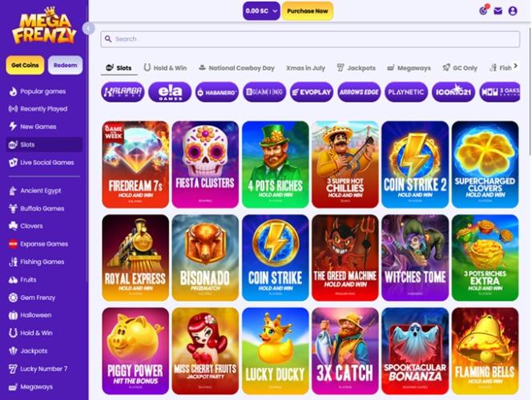Pick the ICONIC21 provider logo
The width and height of the screenshot is (532, 400).
coord(453,92)
